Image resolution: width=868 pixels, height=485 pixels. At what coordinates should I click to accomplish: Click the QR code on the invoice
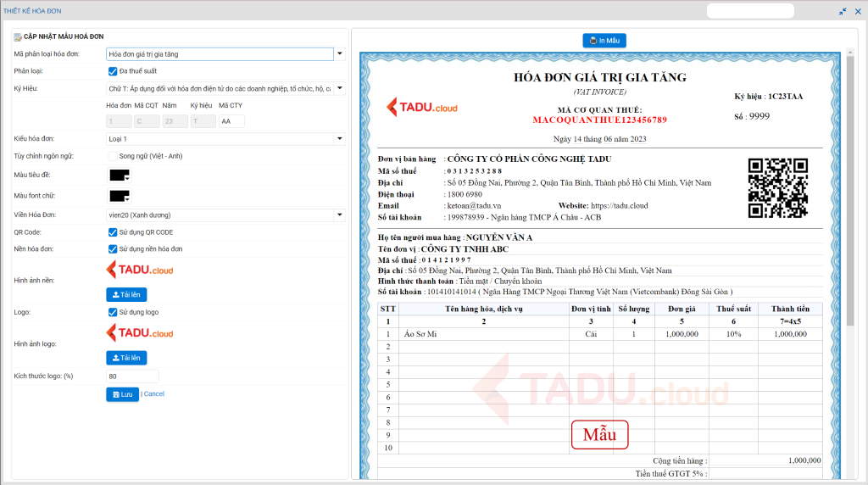[778, 187]
